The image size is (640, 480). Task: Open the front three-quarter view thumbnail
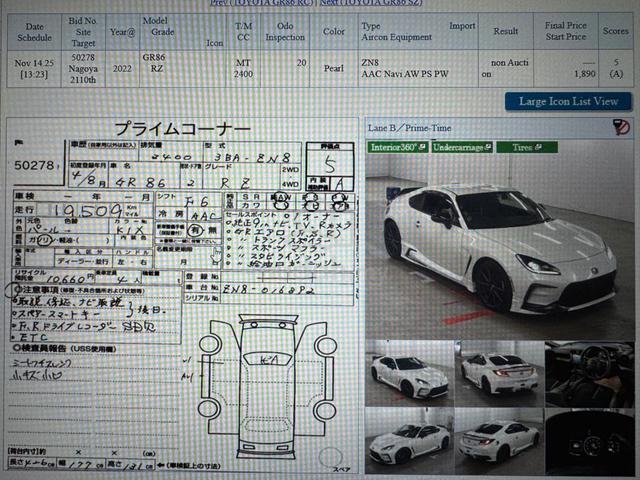(x=409, y=373)
